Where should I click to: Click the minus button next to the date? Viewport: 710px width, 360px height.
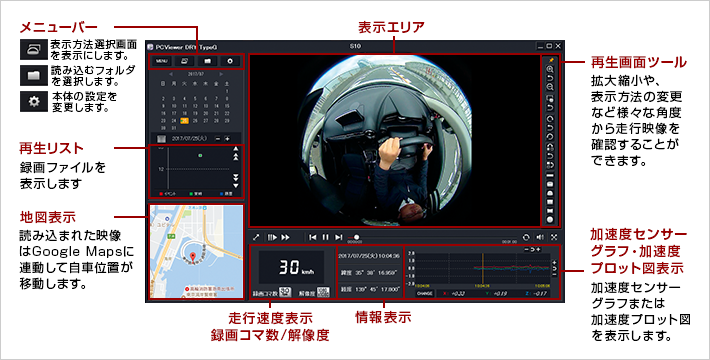[x=218, y=139]
